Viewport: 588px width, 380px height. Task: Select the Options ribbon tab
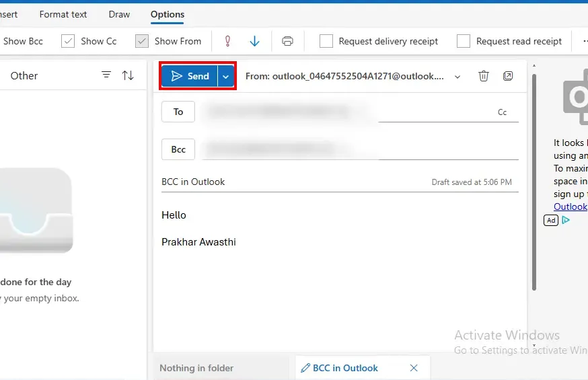point(168,14)
